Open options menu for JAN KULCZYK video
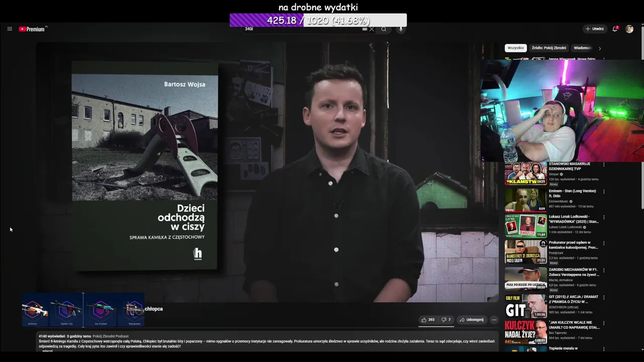 604,323
